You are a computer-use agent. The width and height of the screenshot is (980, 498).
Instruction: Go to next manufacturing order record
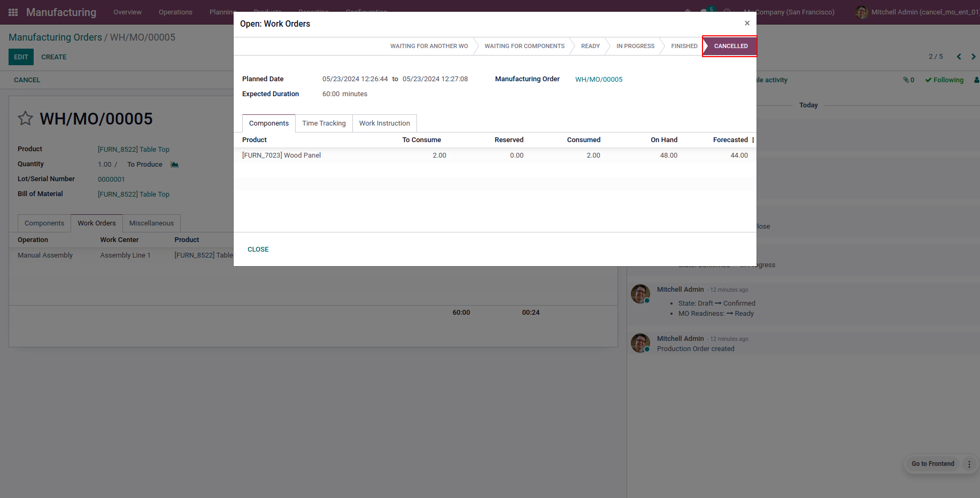coord(973,57)
